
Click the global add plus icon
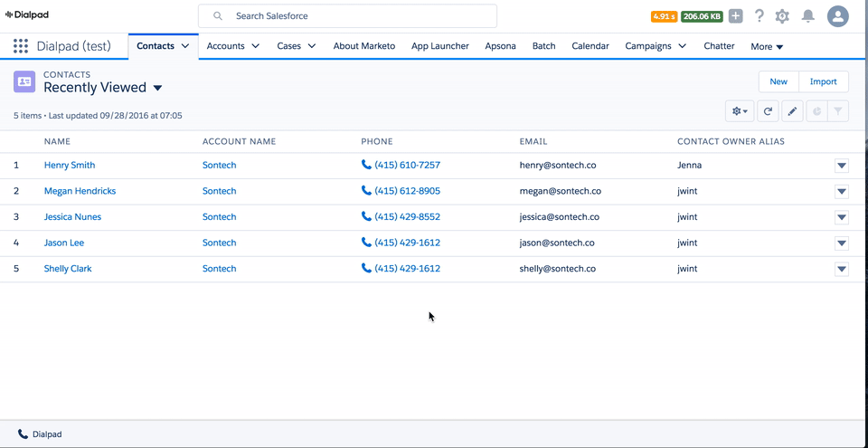click(735, 16)
